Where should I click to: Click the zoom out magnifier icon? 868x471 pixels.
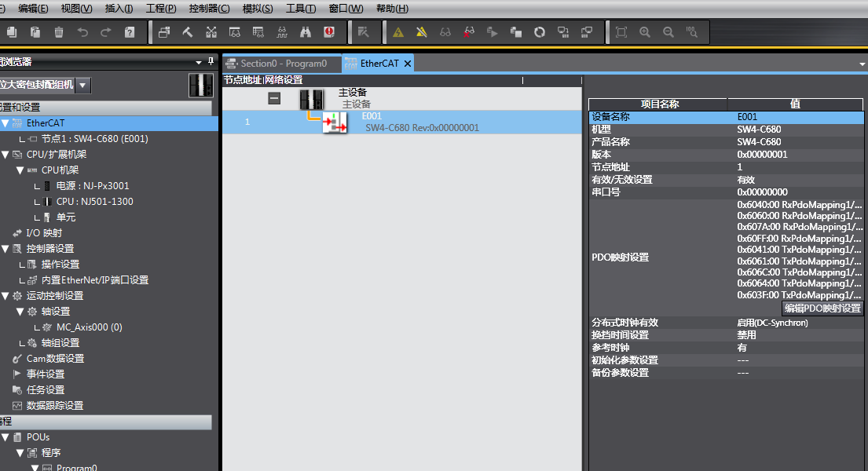(668, 32)
